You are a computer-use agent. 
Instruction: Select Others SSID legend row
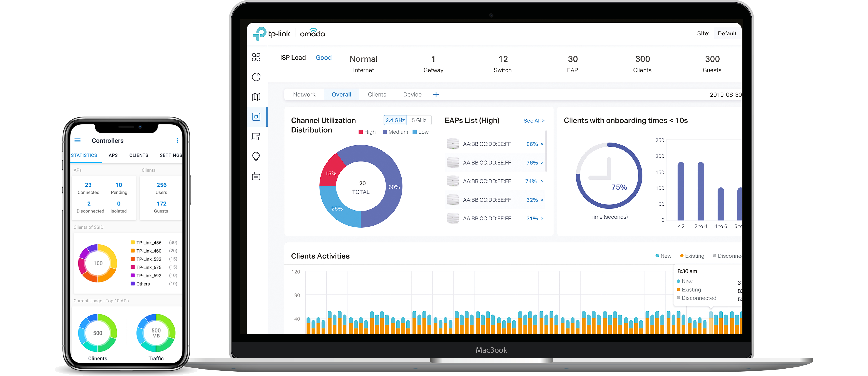[154, 284]
